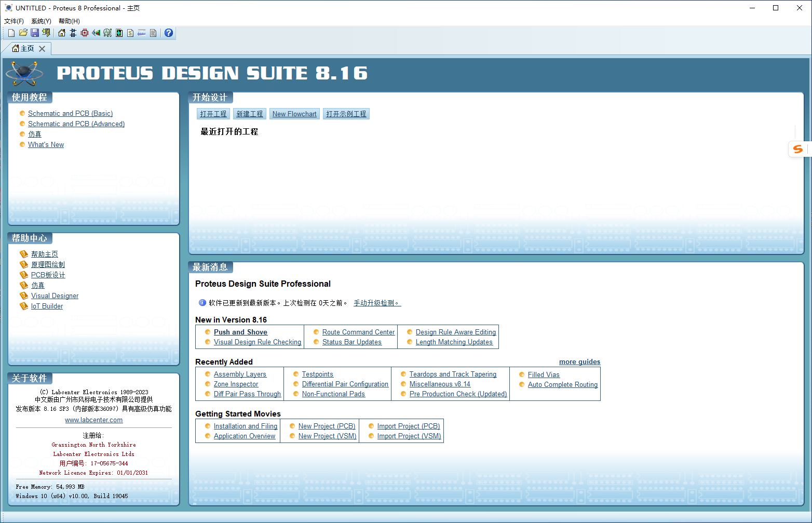
Task: Start a New Flowchart project
Action: coord(294,114)
